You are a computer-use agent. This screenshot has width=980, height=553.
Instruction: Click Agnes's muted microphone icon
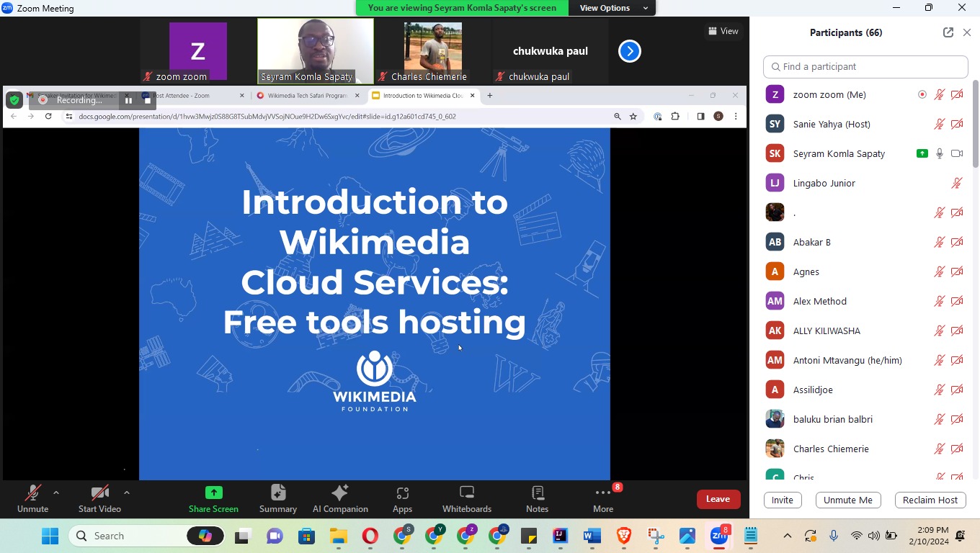[940, 271]
